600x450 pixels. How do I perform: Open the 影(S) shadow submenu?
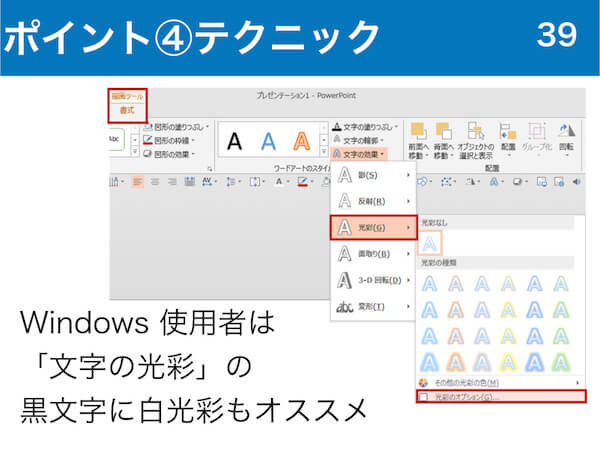[x=373, y=175]
